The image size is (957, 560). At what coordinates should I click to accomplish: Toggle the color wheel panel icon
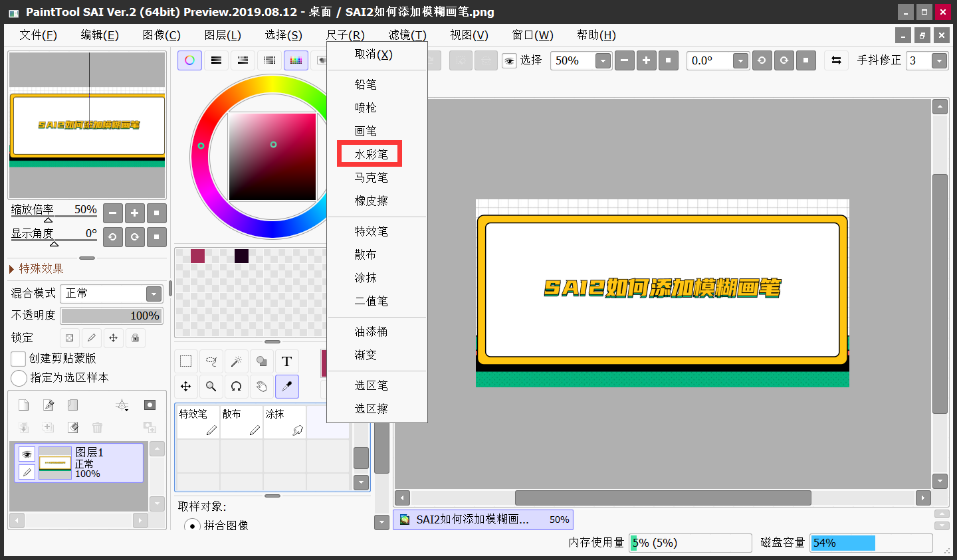point(189,60)
